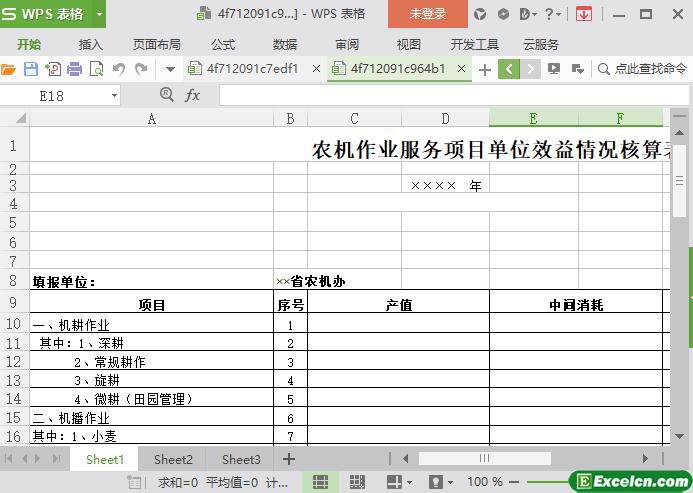Click the red download update icon

pos(584,14)
